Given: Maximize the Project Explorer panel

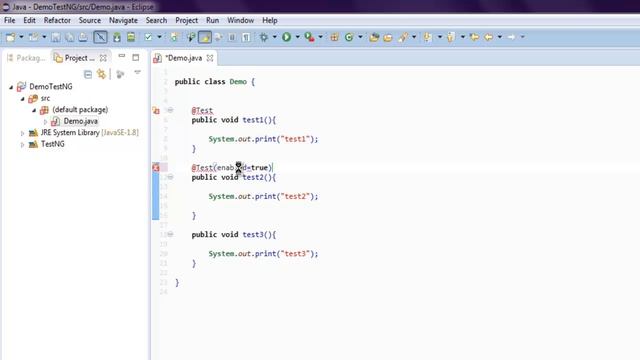Looking at the screenshot, I should [x=136, y=58].
